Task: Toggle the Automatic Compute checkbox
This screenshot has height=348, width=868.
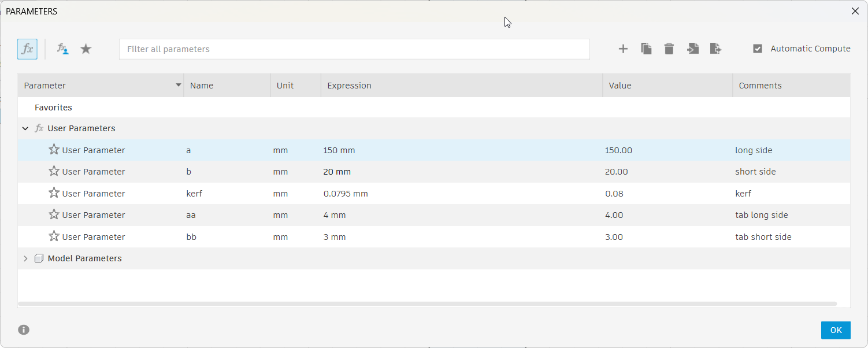Action: [758, 49]
